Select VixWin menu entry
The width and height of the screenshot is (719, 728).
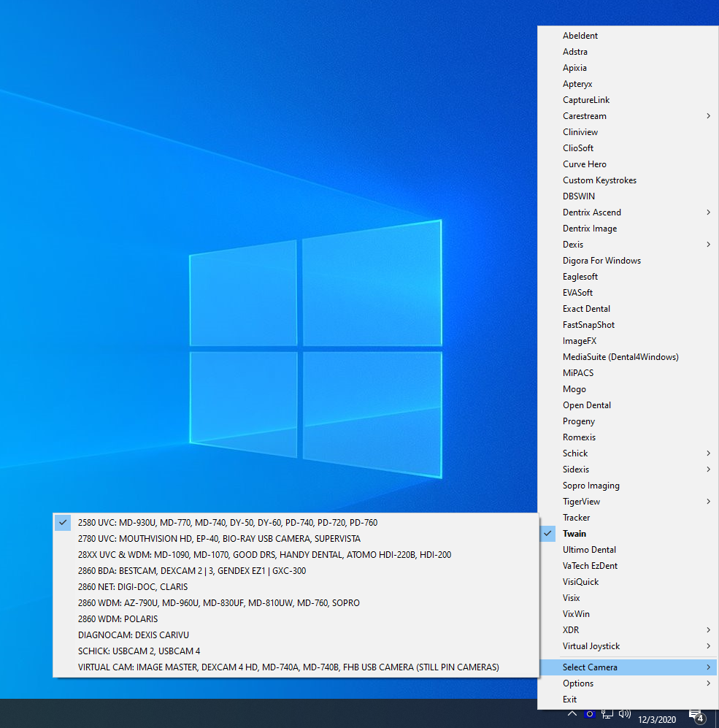tap(628, 614)
